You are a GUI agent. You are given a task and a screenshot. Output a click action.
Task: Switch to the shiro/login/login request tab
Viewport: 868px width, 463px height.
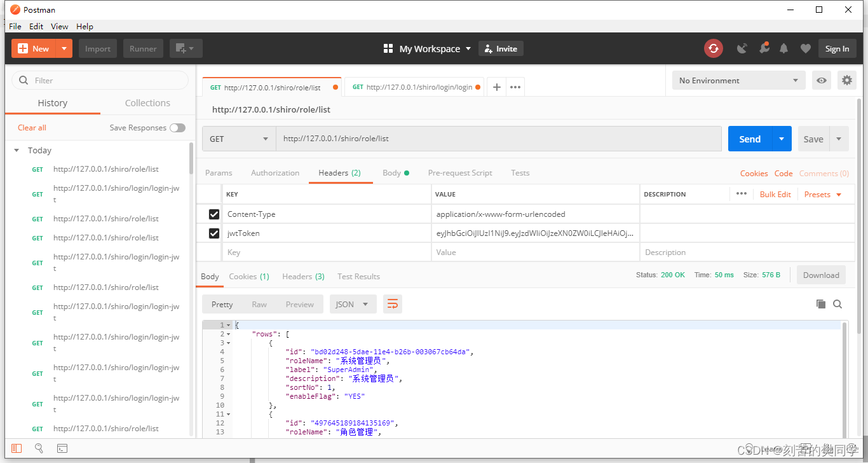414,87
